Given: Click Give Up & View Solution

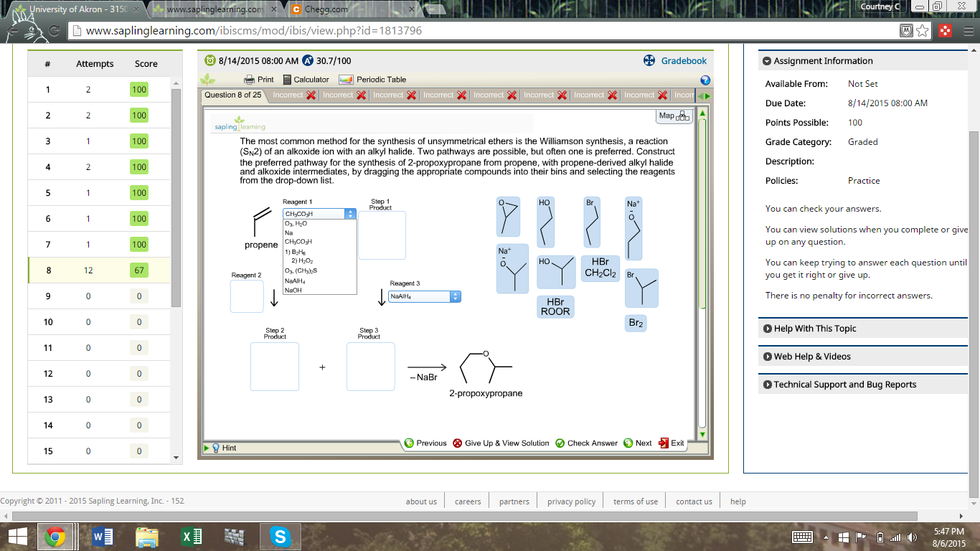Looking at the screenshot, I should click(501, 443).
